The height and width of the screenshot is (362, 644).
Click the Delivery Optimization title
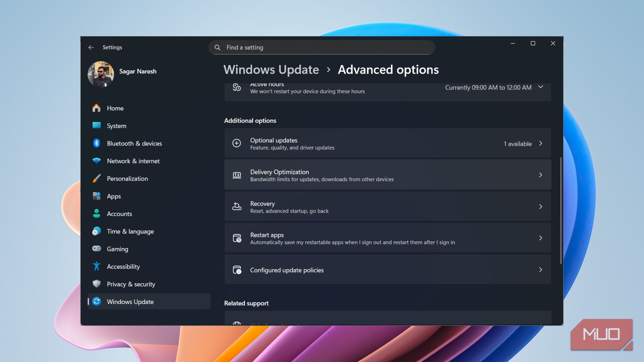tap(279, 172)
